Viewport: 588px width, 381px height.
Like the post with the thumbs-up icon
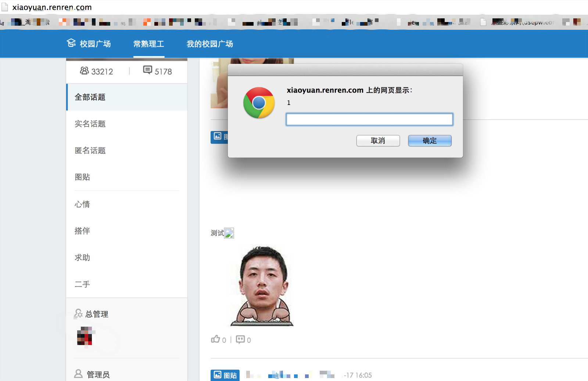point(215,339)
